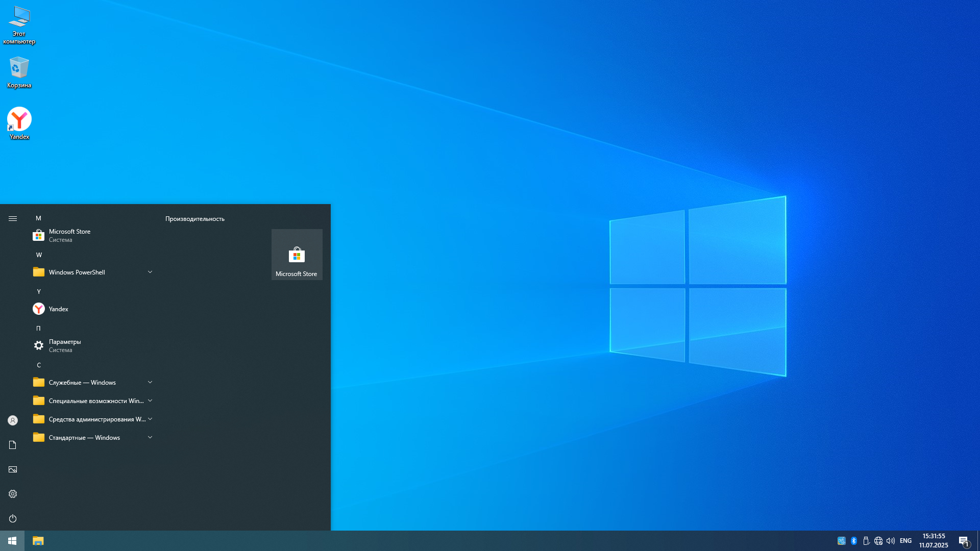The height and width of the screenshot is (551, 980).
Task: Open the volume control in system tray
Action: coord(891,541)
